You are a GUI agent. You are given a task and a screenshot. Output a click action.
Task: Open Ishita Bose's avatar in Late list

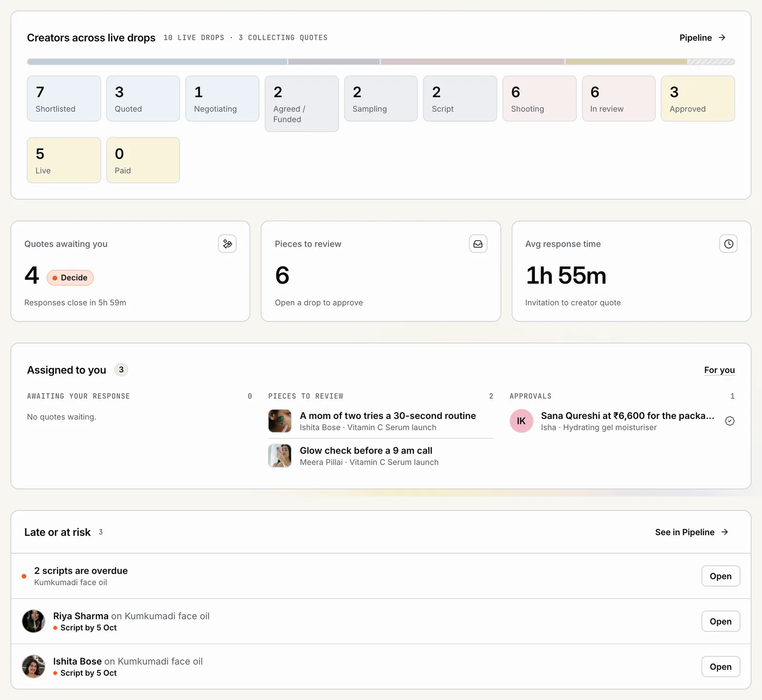point(34,667)
